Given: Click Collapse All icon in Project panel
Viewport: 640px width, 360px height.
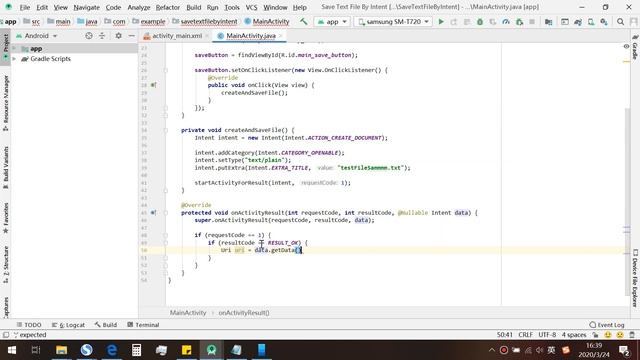Looking at the screenshot, I should click(102, 36).
